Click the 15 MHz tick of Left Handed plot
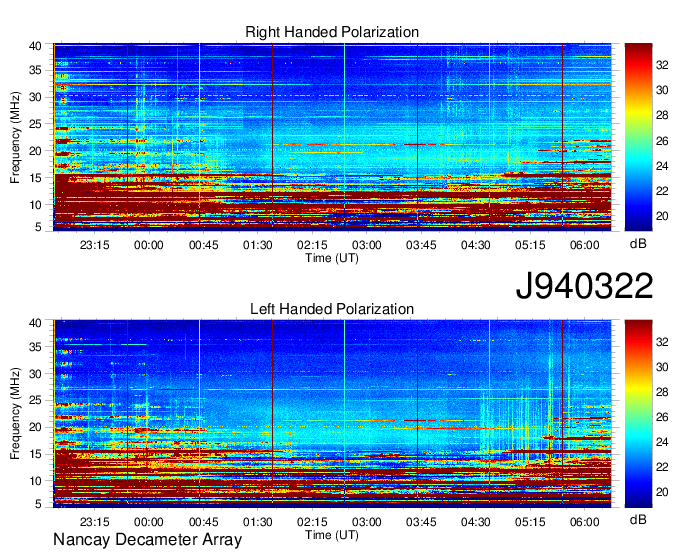Screen dimensions: 680x552 [x=35, y=454]
